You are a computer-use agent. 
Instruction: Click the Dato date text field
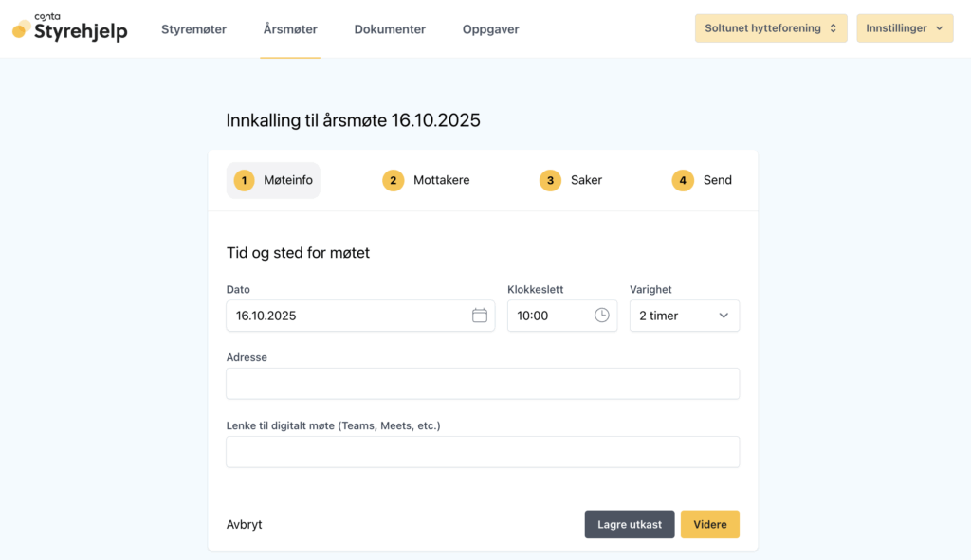point(346,316)
